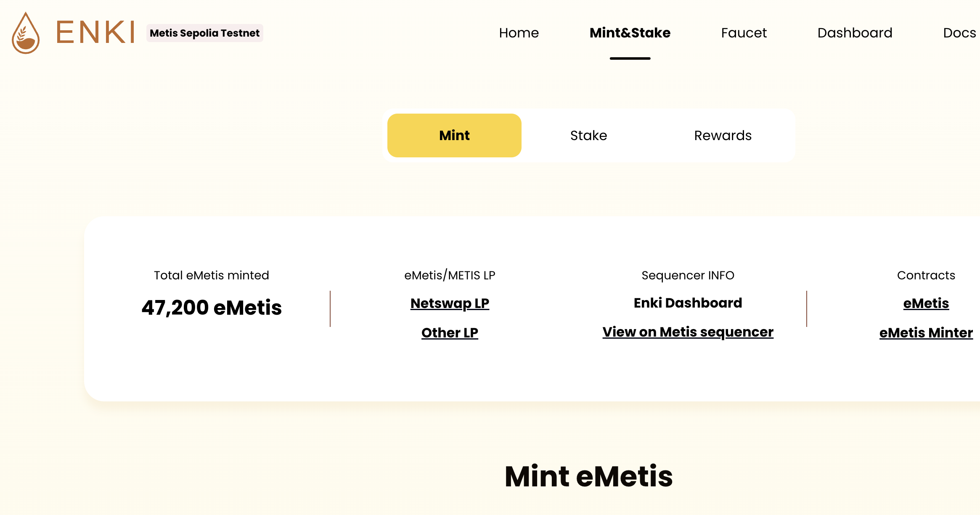Click the Mint eMetis heading
Viewport: 980px width, 515px height.
[588, 476]
